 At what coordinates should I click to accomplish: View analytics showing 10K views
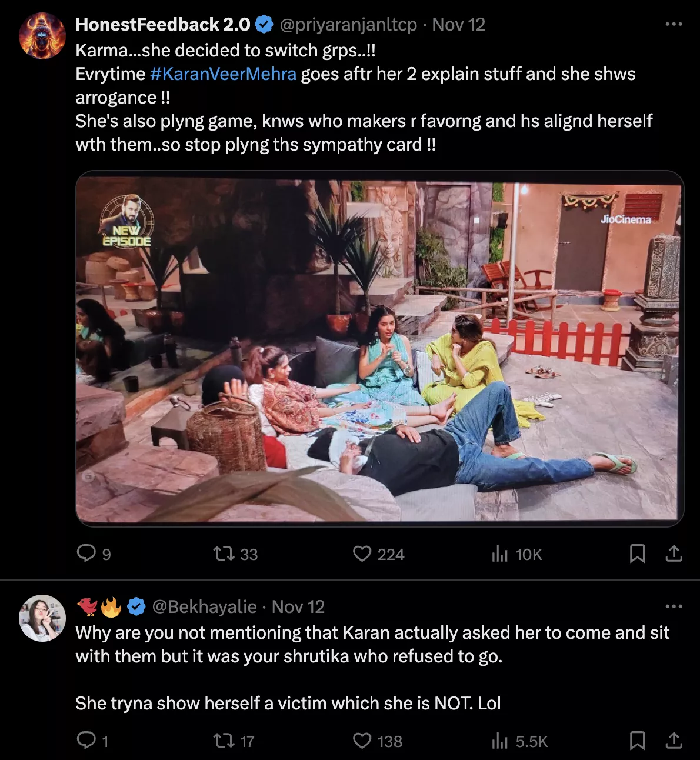point(499,554)
